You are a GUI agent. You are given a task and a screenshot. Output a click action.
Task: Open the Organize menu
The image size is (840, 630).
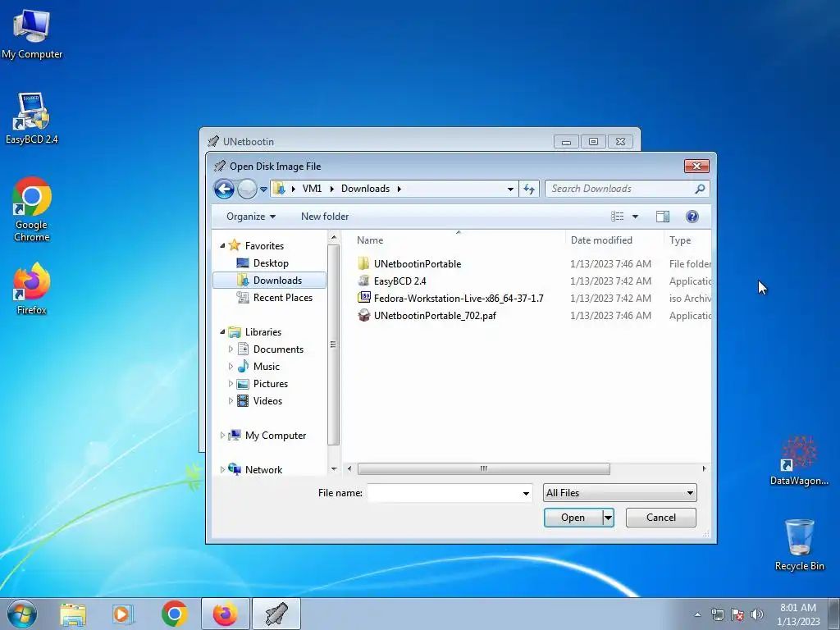(251, 217)
